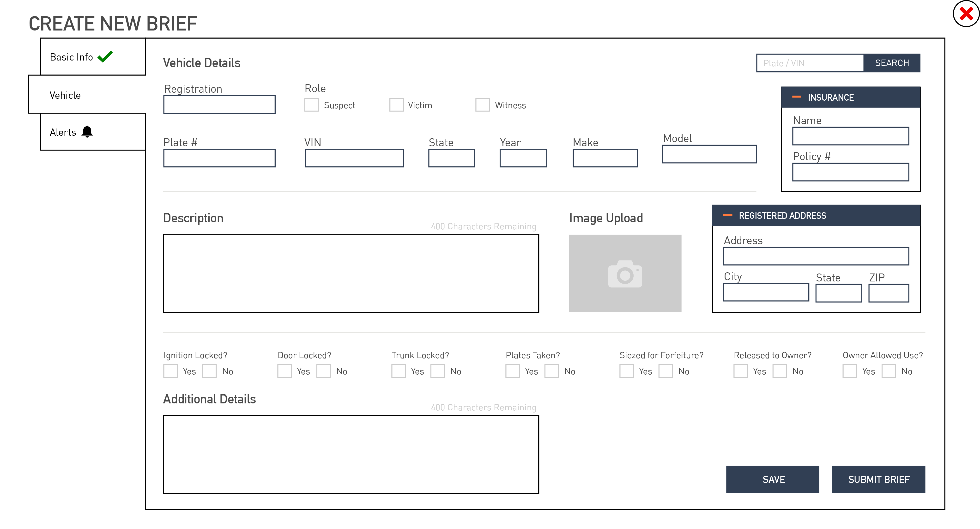Mark Plates Taken as Yes
The height and width of the screenshot is (529, 980).
513,371
